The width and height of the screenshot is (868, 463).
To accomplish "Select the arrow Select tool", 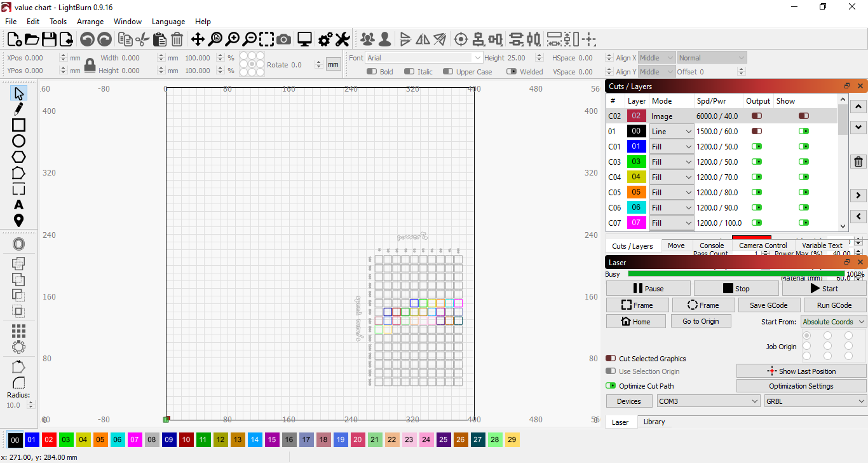I will (x=19, y=93).
